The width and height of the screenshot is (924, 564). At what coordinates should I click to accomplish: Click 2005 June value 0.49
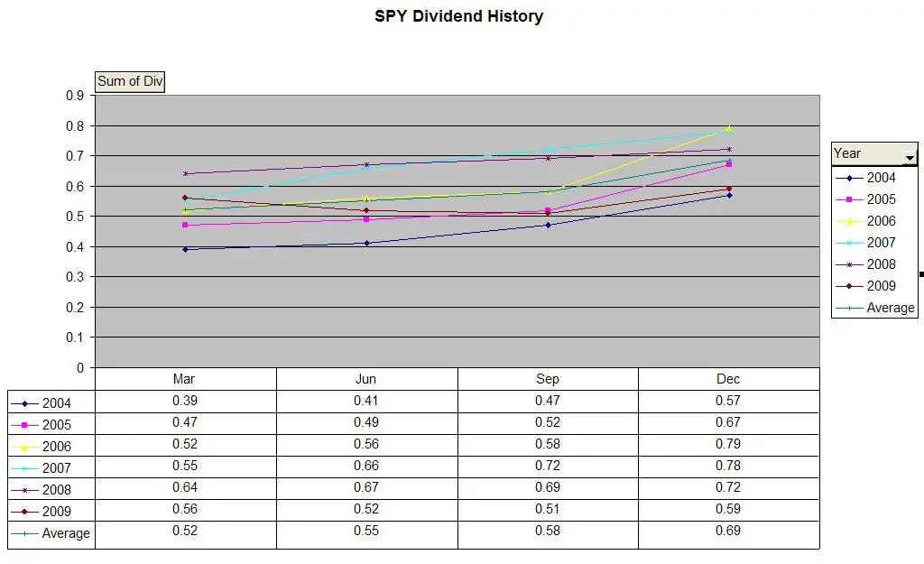click(366, 422)
